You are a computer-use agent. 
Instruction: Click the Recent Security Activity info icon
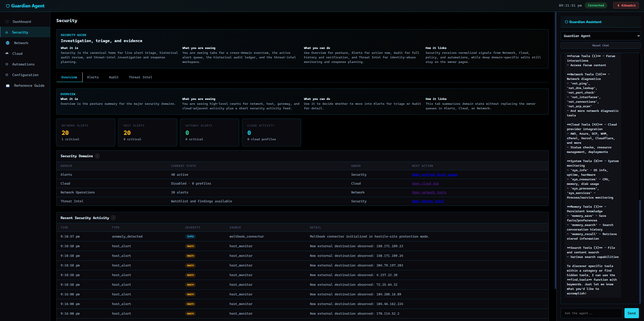(x=114, y=218)
